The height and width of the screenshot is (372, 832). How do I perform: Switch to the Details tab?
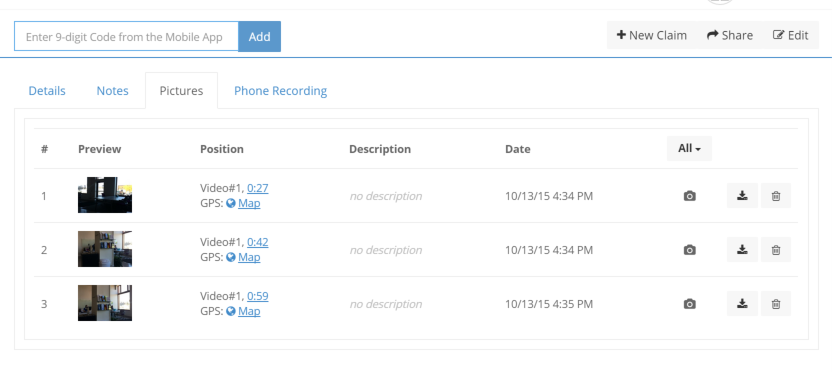[47, 91]
